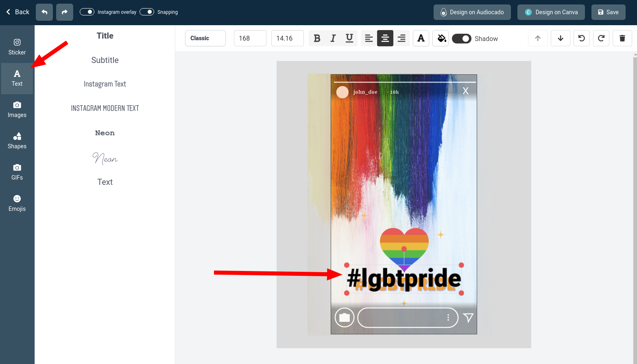
Task: Toggle the Instagram overlay switch
Action: (87, 12)
